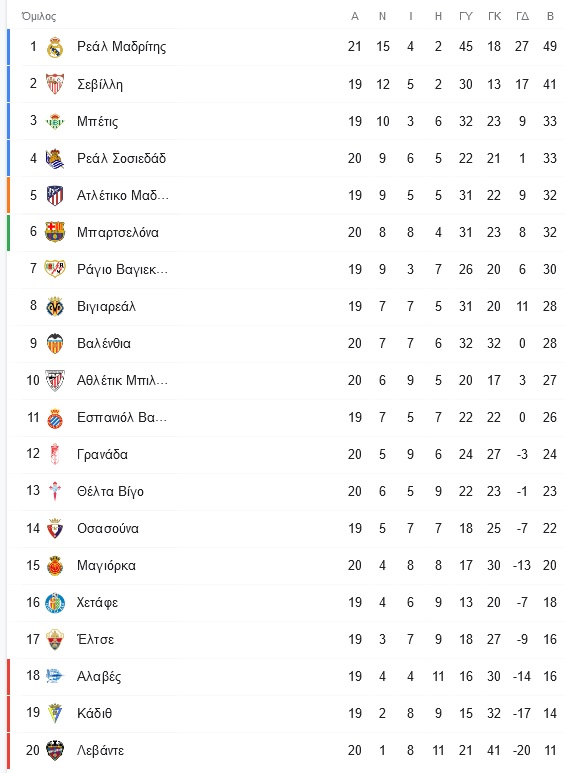569x773 pixels.
Task: Click the Real Madrid crest icon
Action: click(x=55, y=47)
